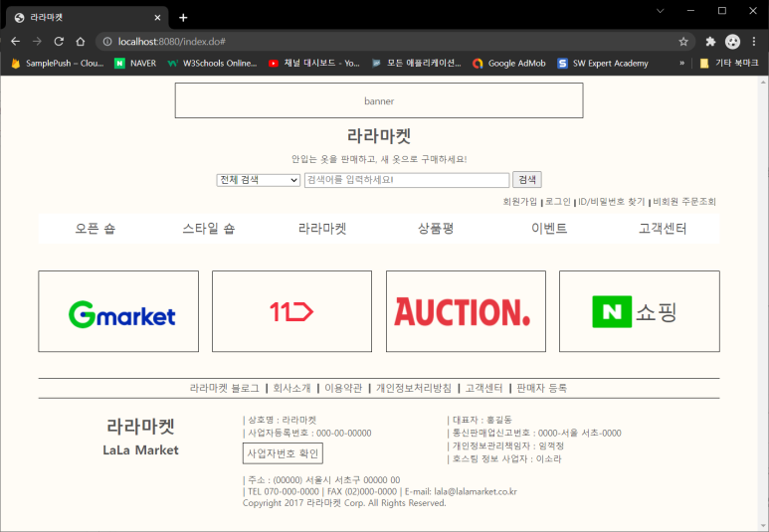Click the 라라마켓 site title heading
This screenshot has width=769, height=532.
(379, 136)
